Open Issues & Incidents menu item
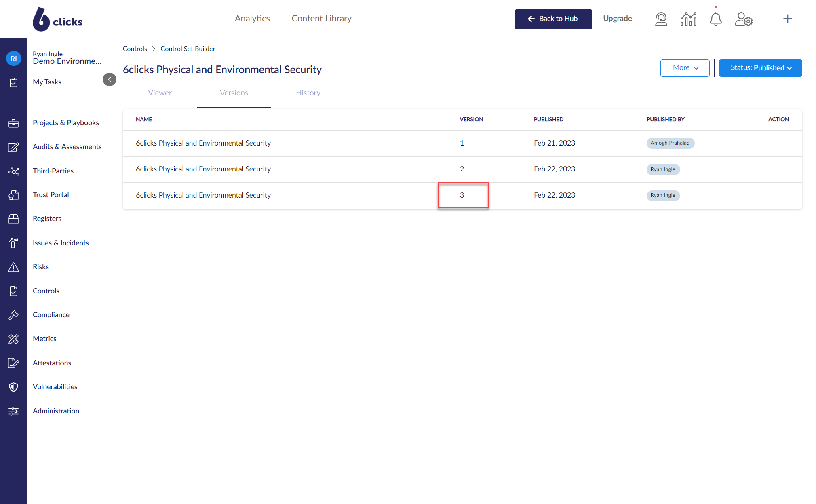The height and width of the screenshot is (504, 816). 61,243
